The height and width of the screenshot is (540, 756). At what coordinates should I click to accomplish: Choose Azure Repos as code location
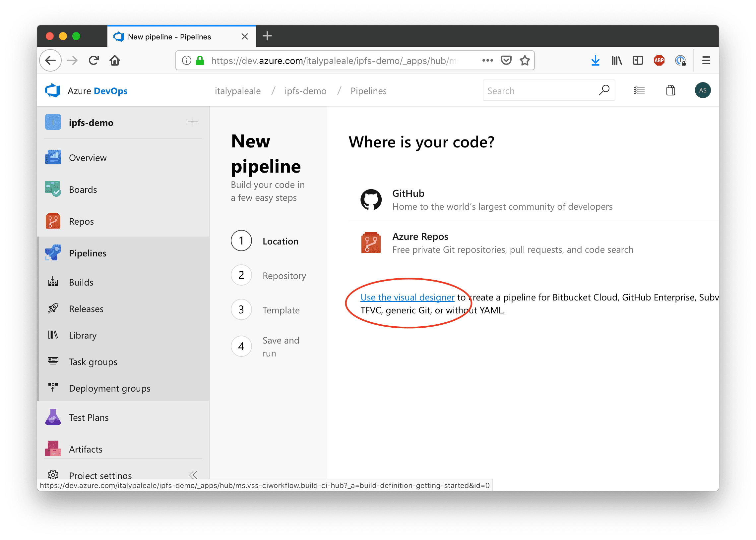[x=534, y=243]
